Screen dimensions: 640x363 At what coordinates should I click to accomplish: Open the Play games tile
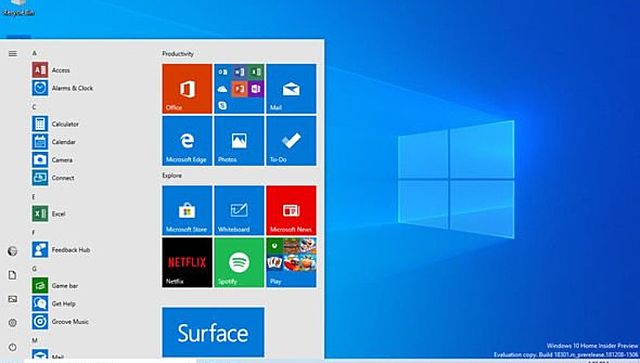(x=291, y=263)
